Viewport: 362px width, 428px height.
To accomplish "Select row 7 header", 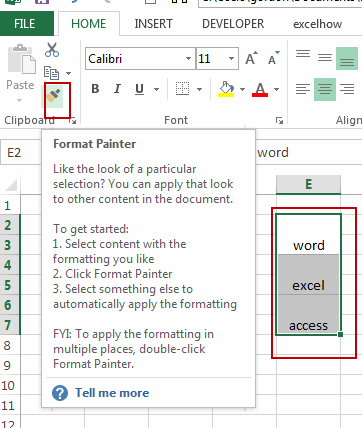I will [10, 325].
